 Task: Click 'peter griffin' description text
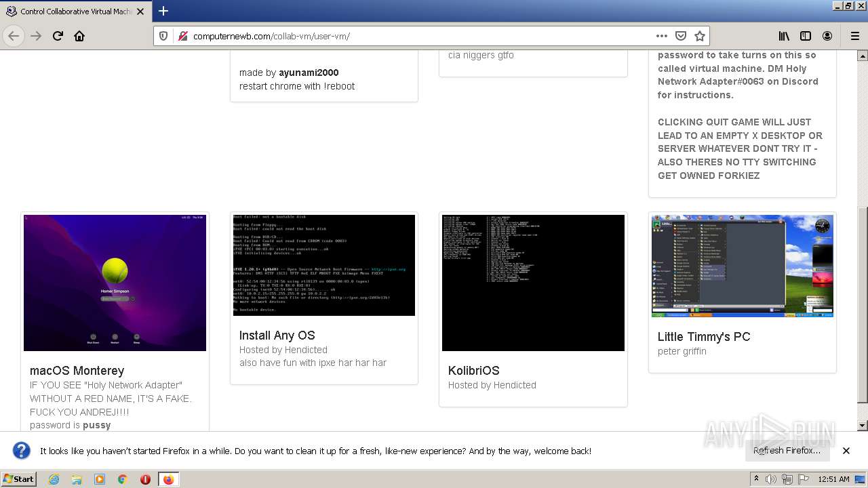pos(682,351)
